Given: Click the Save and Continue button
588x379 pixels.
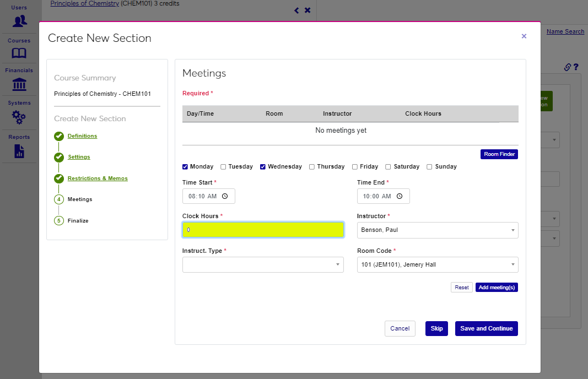Looking at the screenshot, I should point(486,329).
